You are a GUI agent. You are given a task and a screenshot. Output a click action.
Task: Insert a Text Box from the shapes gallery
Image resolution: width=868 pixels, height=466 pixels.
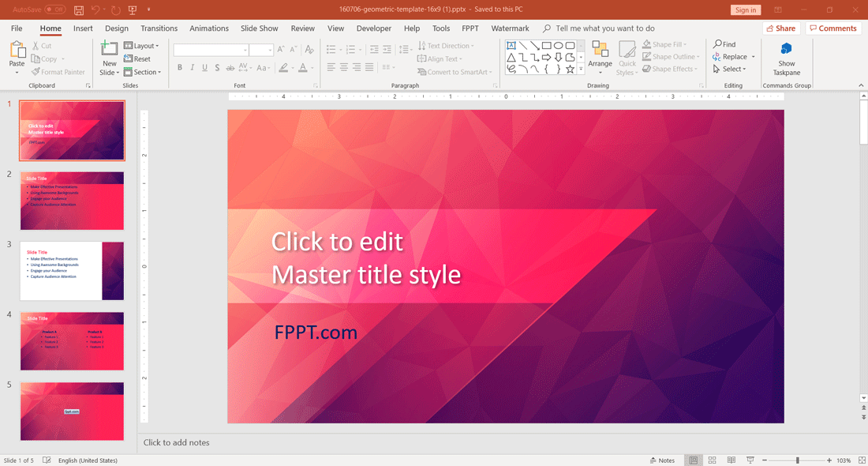[x=511, y=45]
